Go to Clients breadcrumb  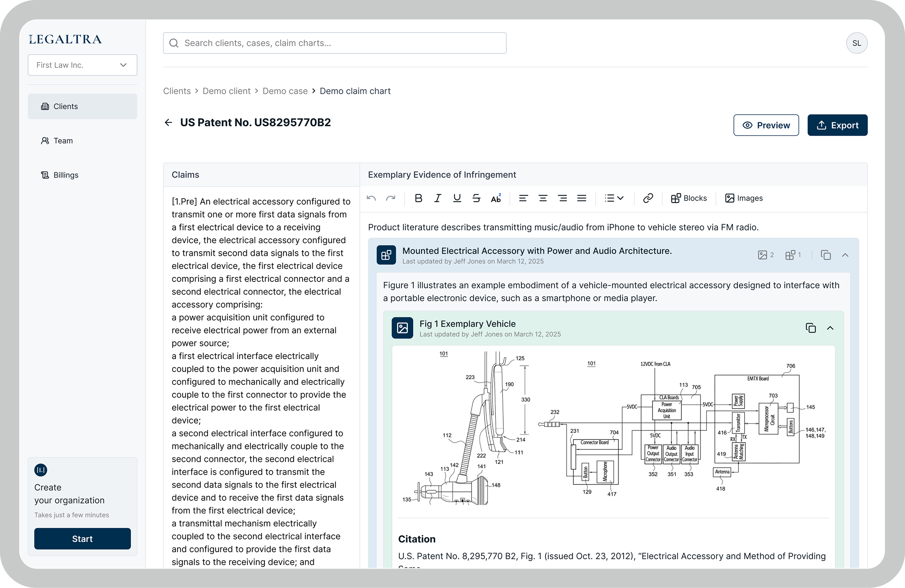[177, 91]
